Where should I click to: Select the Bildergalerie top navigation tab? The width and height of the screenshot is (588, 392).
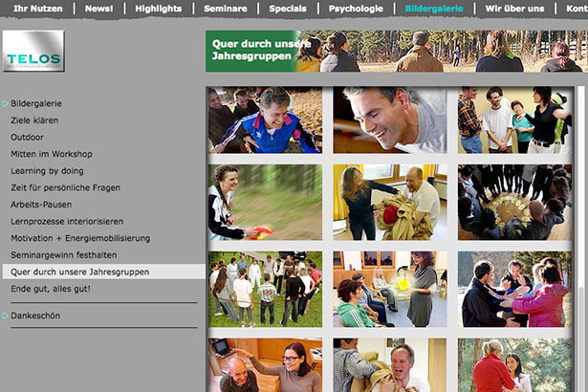tap(434, 9)
